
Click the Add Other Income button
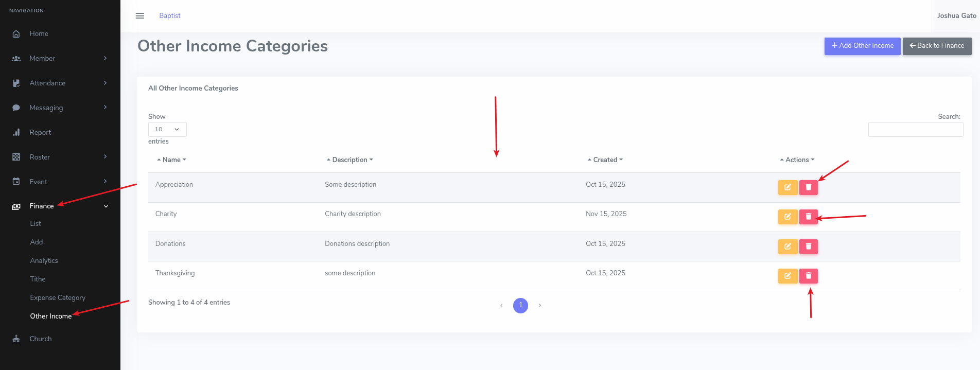click(x=862, y=46)
